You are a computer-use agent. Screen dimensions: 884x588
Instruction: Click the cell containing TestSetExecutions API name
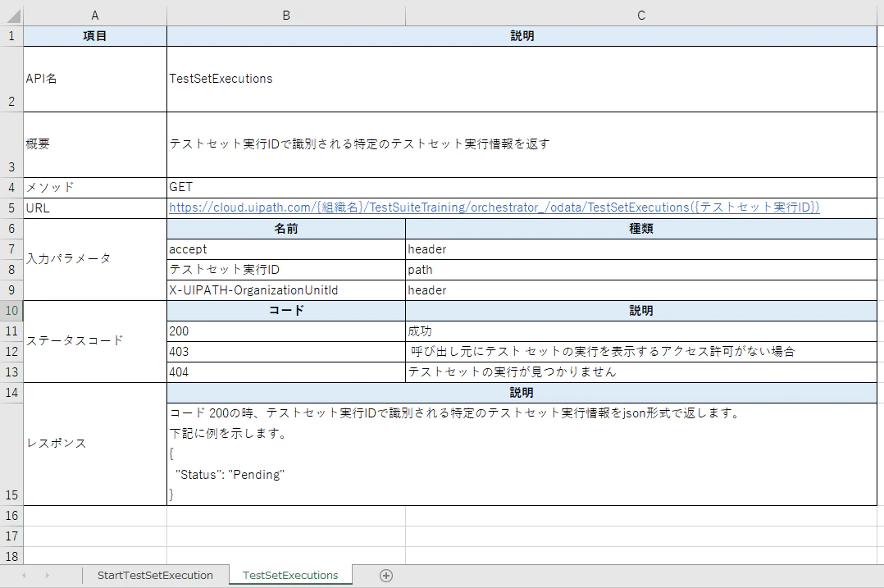[x=522, y=79]
